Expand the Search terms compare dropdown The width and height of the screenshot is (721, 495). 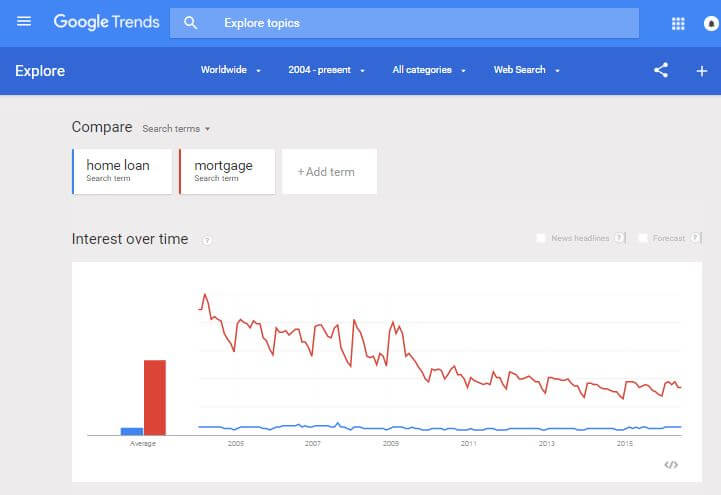177,129
